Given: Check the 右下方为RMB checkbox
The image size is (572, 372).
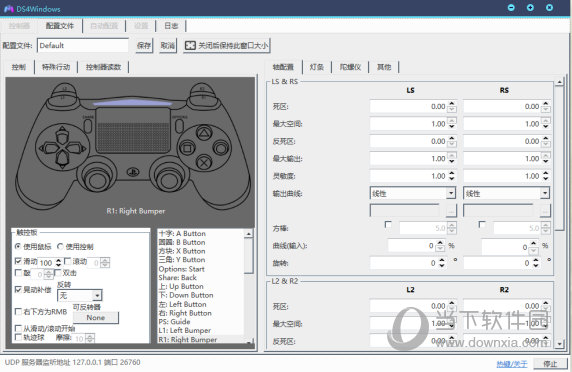Looking at the screenshot, I should pyautogui.click(x=18, y=311).
